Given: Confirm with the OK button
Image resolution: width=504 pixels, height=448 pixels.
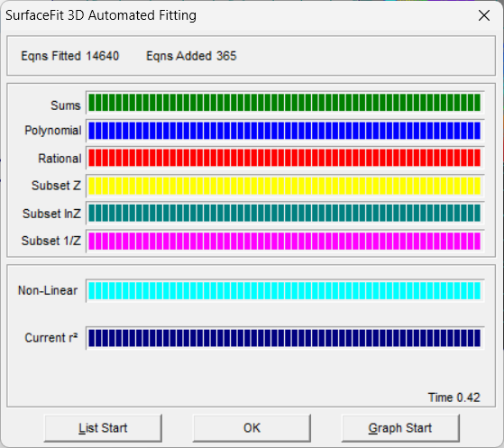Looking at the screenshot, I should [252, 428].
